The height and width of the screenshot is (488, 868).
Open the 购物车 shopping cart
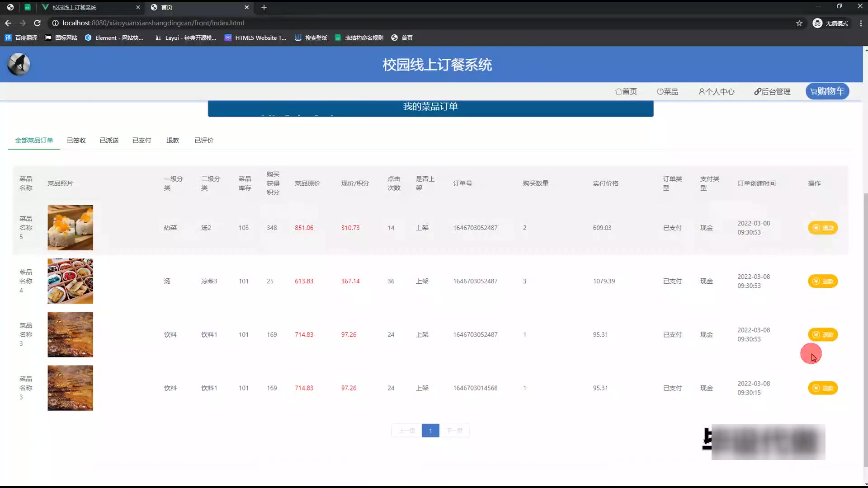pyautogui.click(x=827, y=91)
